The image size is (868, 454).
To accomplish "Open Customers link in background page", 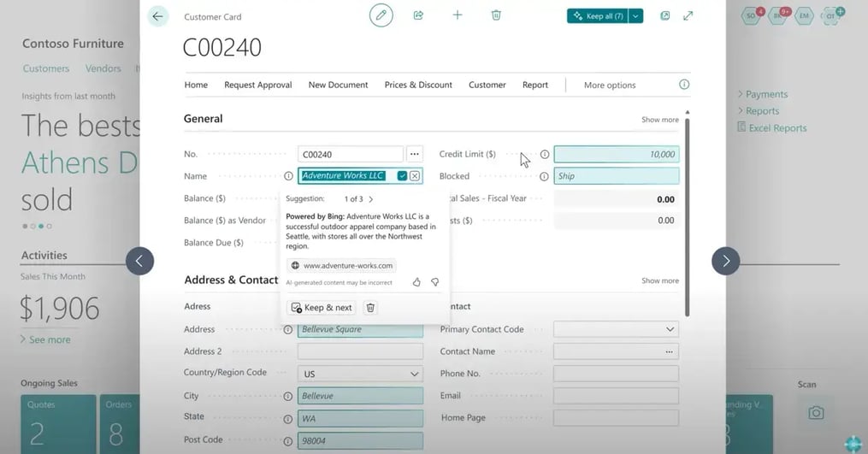I will pos(46,68).
